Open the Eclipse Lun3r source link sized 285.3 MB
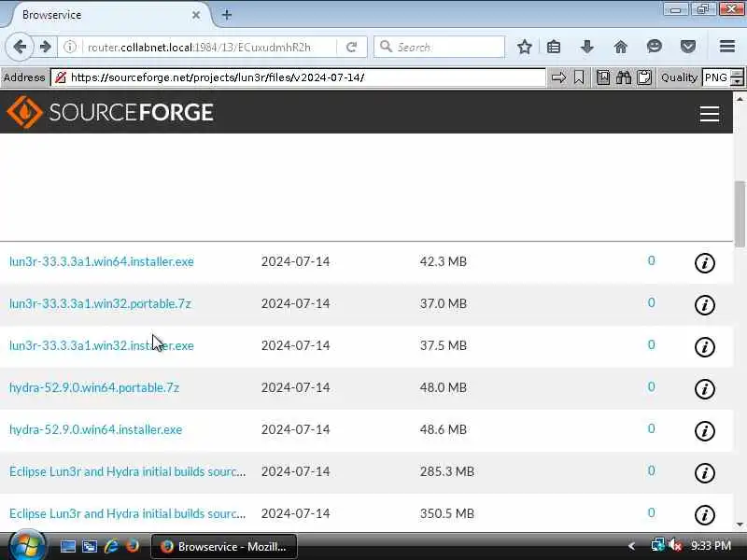Image resolution: width=747 pixels, height=560 pixels. [127, 471]
